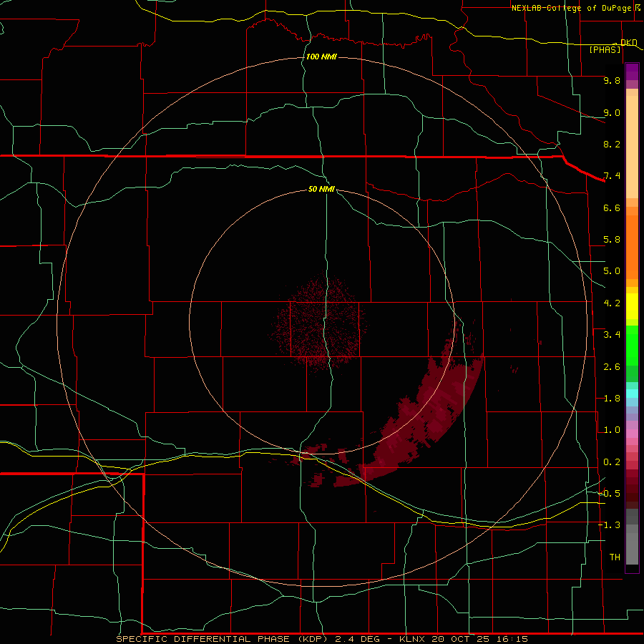Click the 5.0 value on color scale
The height and width of the screenshot is (644, 644).
[612, 271]
